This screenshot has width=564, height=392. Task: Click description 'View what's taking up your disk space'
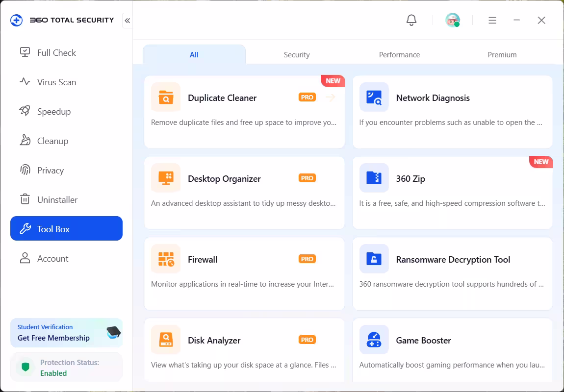pyautogui.click(x=244, y=365)
